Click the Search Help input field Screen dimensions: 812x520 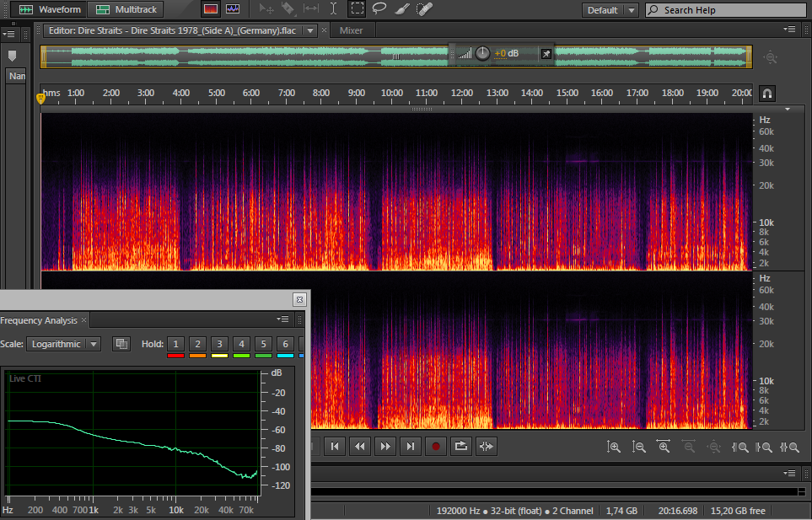725,10
